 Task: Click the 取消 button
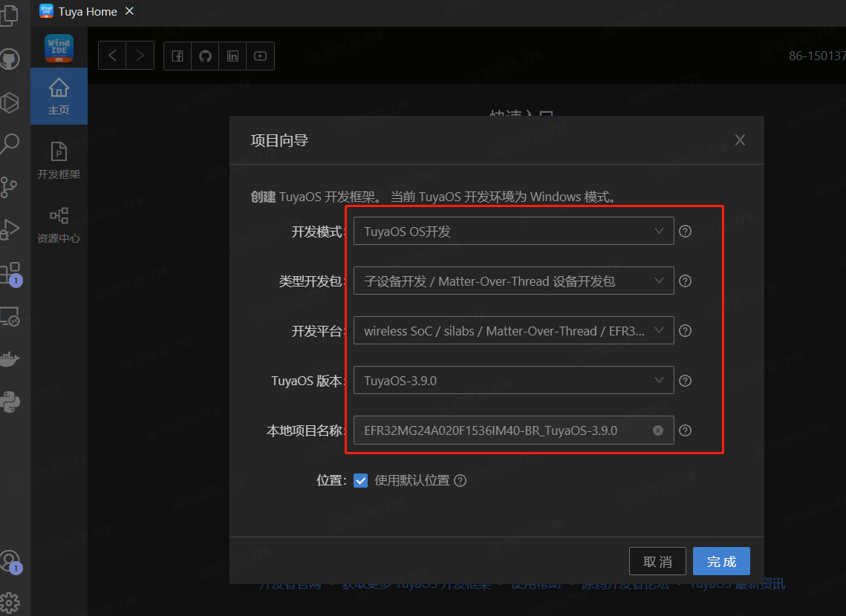coord(657,562)
